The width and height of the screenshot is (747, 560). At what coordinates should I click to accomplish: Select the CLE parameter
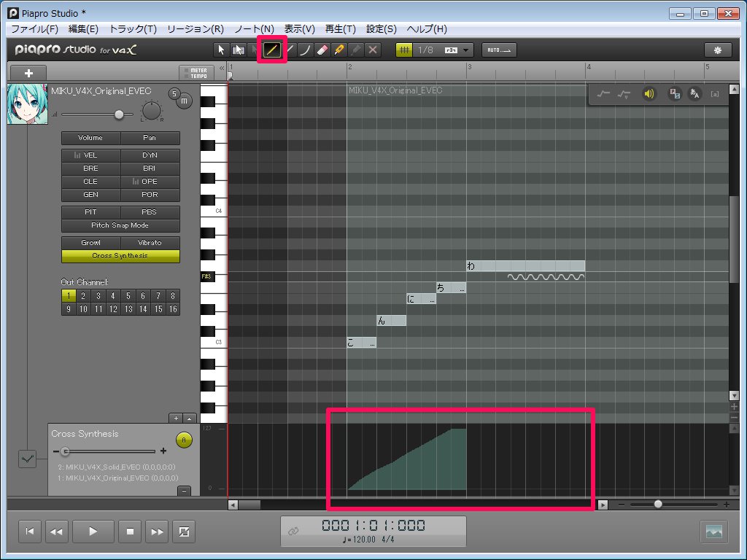coord(90,182)
